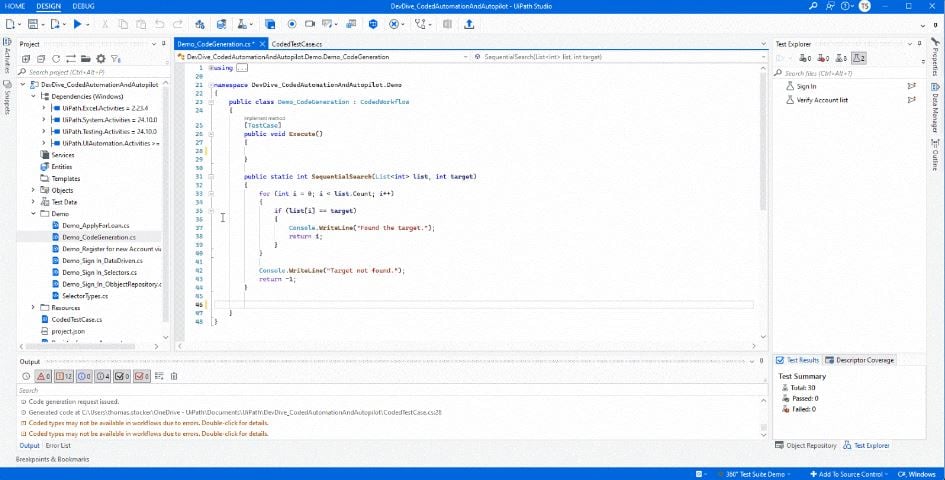Open Project settings gear icon
This screenshot has height=480, width=945.
(x=101, y=58)
